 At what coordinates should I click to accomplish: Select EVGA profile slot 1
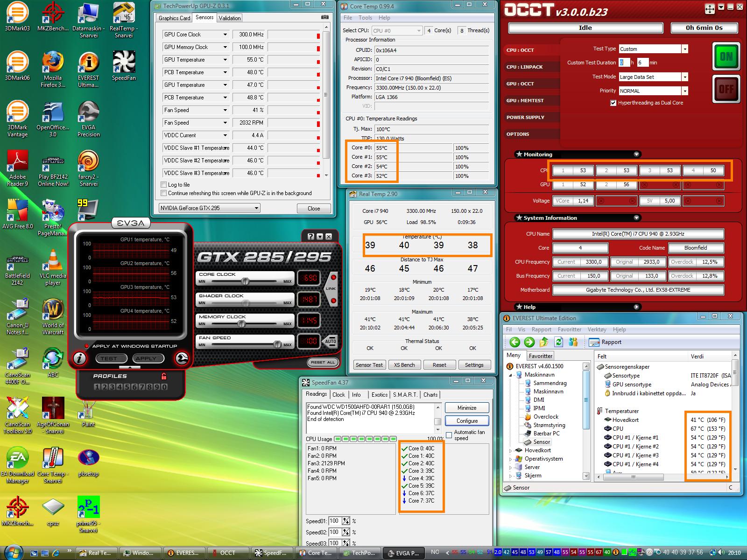click(x=97, y=386)
